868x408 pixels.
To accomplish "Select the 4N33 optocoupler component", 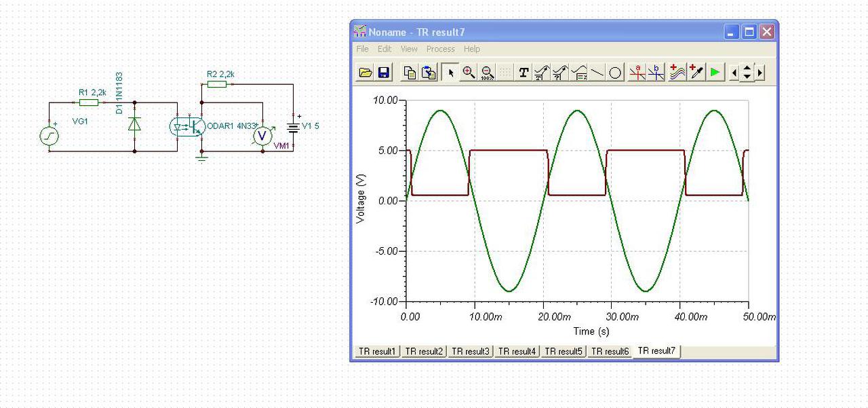I will pyautogui.click(x=187, y=126).
